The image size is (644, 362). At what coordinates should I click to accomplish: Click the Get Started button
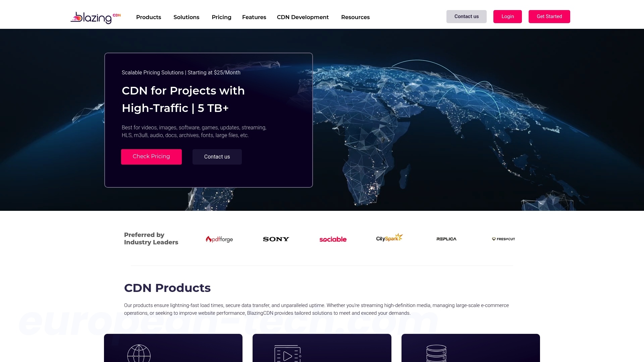pos(549,16)
